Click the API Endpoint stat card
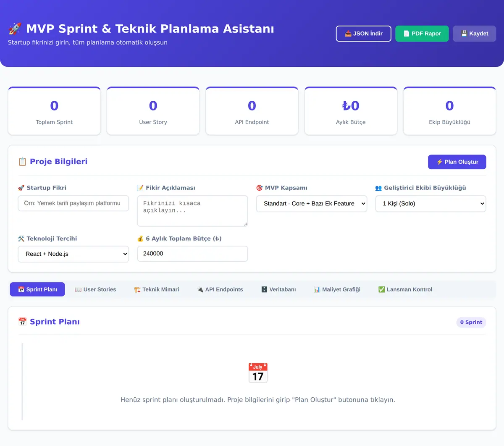This screenshot has width=504, height=446. [x=252, y=111]
